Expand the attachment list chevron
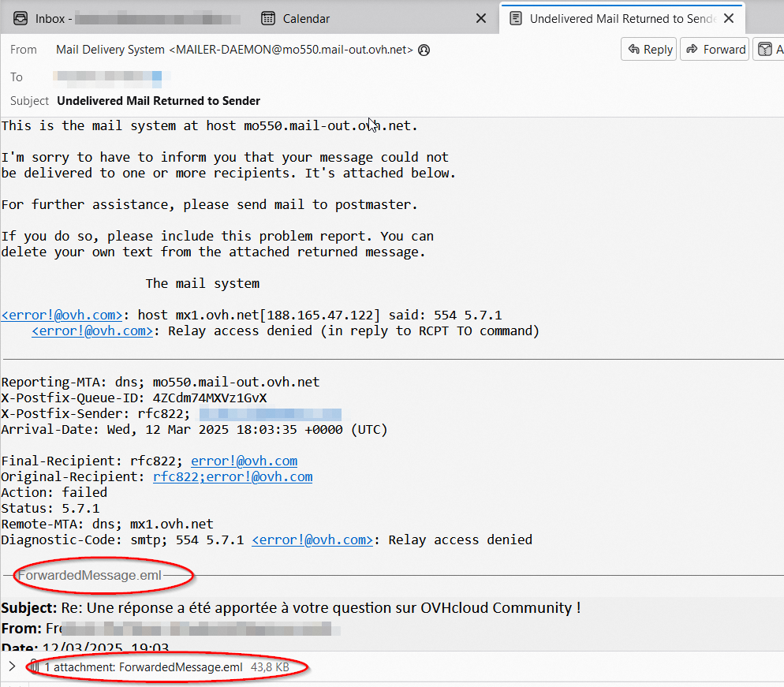The image size is (784, 687). click(12, 667)
